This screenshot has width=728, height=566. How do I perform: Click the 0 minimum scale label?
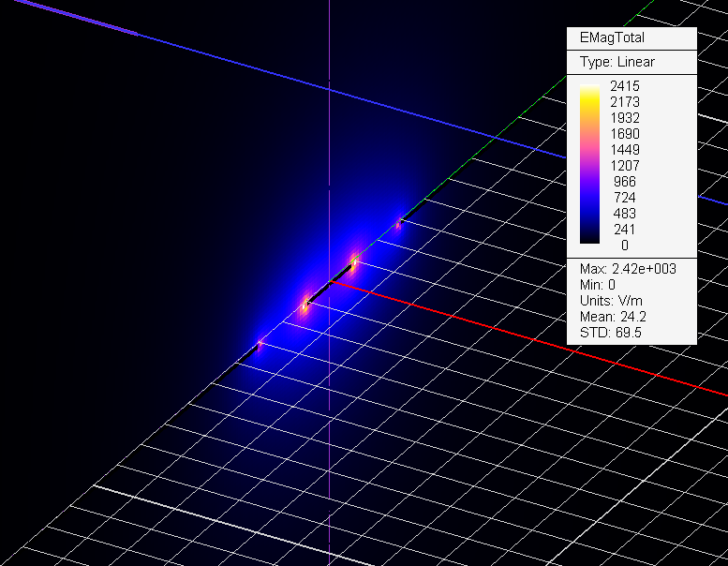coord(625,246)
